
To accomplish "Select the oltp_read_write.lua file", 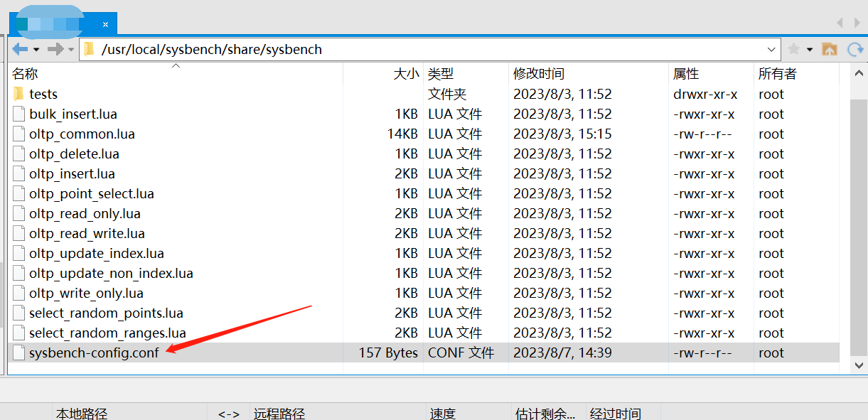I will click(x=87, y=233).
